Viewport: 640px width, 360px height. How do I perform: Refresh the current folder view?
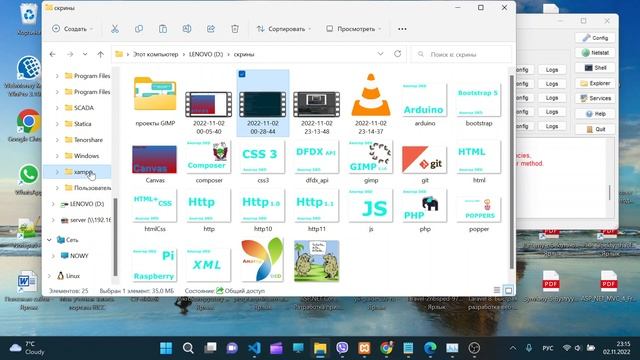398,54
